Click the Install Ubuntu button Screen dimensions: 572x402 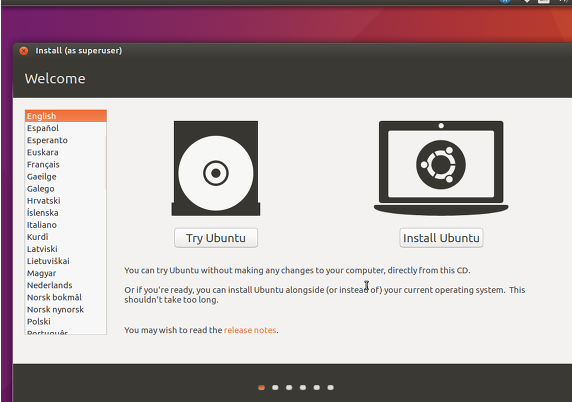click(441, 238)
